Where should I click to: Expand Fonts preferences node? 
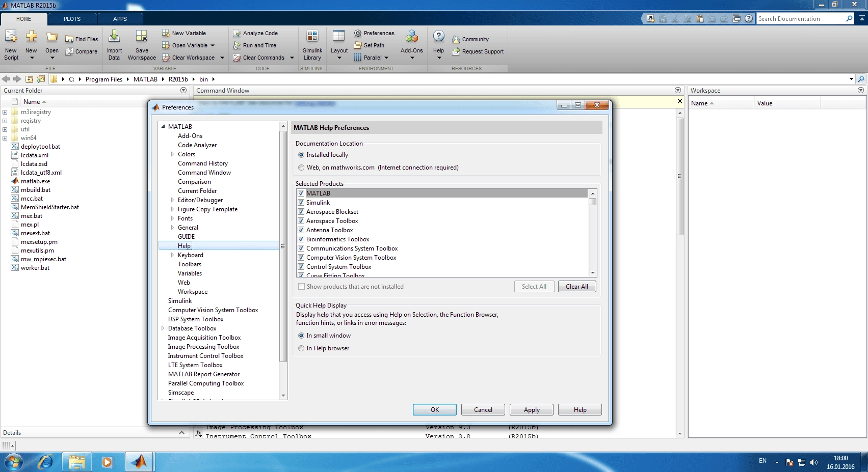(173, 218)
